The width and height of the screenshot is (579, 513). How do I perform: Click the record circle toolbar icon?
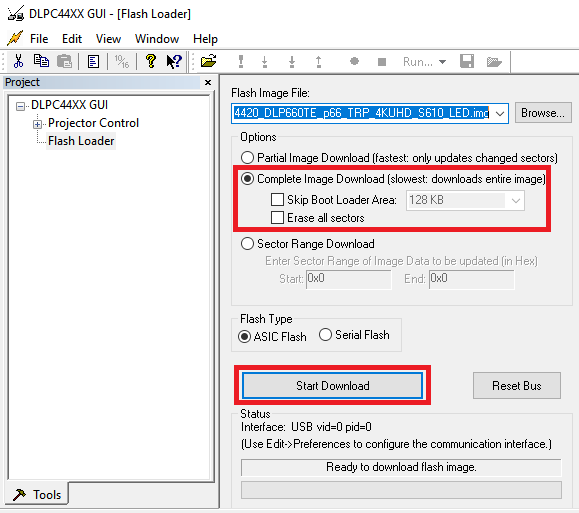pos(354,61)
